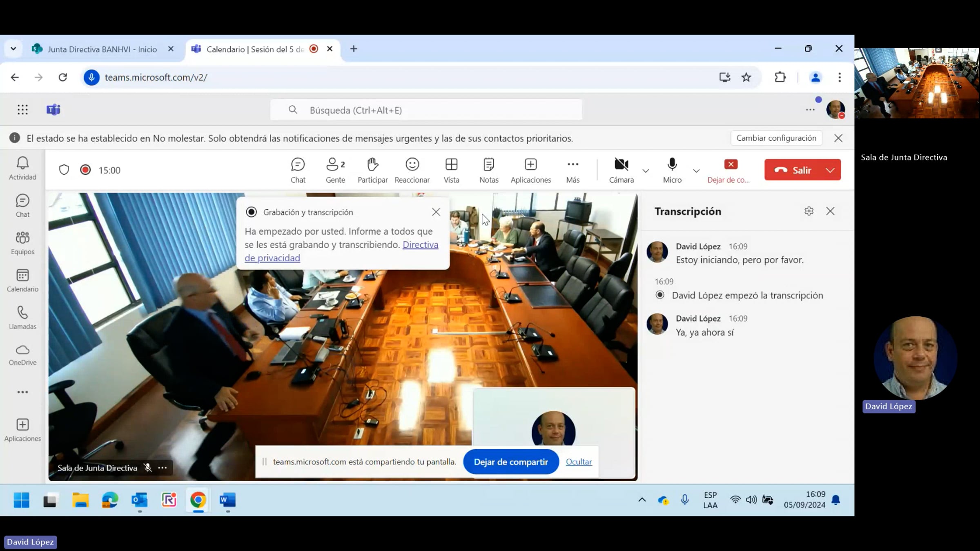Click the Ocultar link
This screenshot has width=980, height=551.
coord(579,462)
